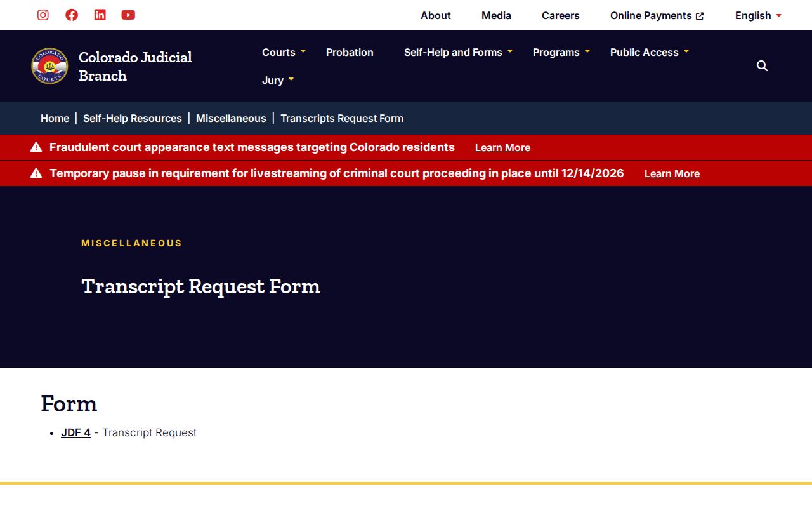Go to Self-Help Resources breadcrumb

[x=133, y=118]
